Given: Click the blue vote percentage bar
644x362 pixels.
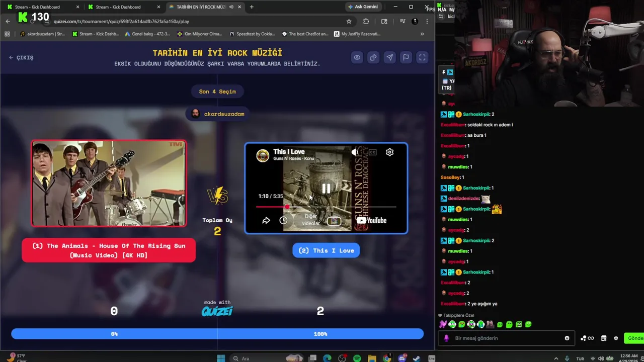Looking at the screenshot, I should (217, 334).
